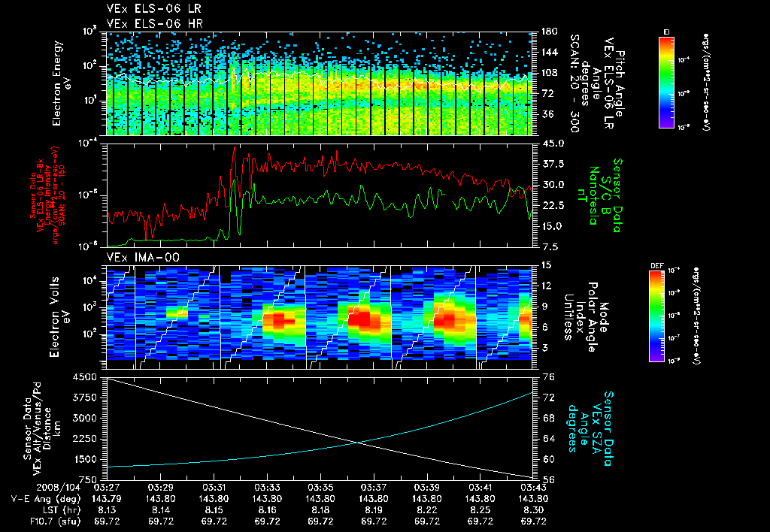The height and width of the screenshot is (532, 770).
Task: Click the 'V-E Ang (deg)' row label
Action: (x=46, y=499)
